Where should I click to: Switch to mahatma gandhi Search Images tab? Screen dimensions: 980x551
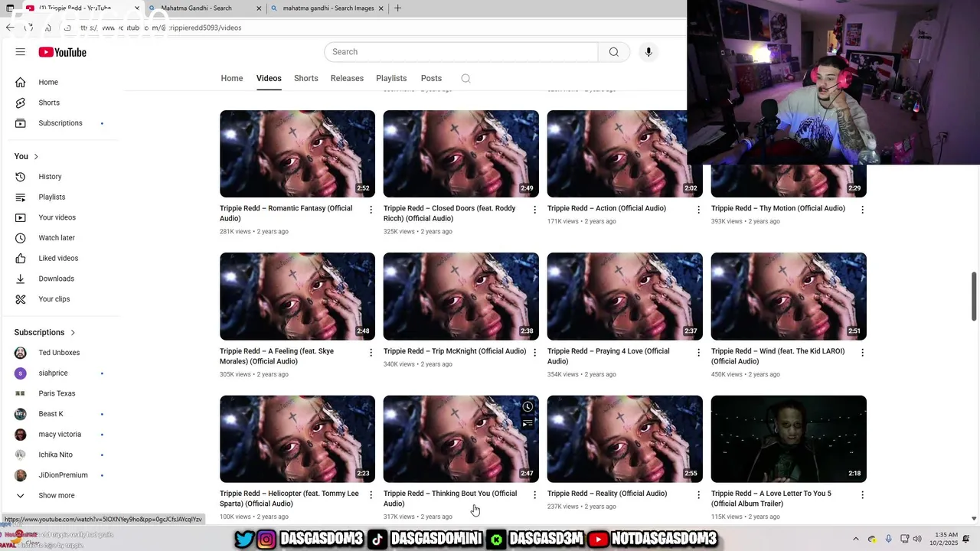click(x=328, y=8)
